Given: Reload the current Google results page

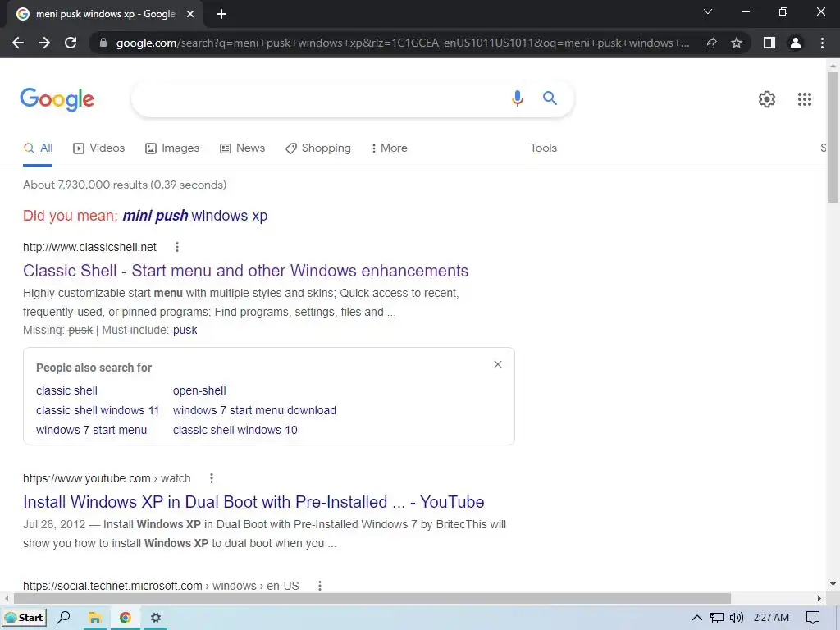Looking at the screenshot, I should 71,43.
